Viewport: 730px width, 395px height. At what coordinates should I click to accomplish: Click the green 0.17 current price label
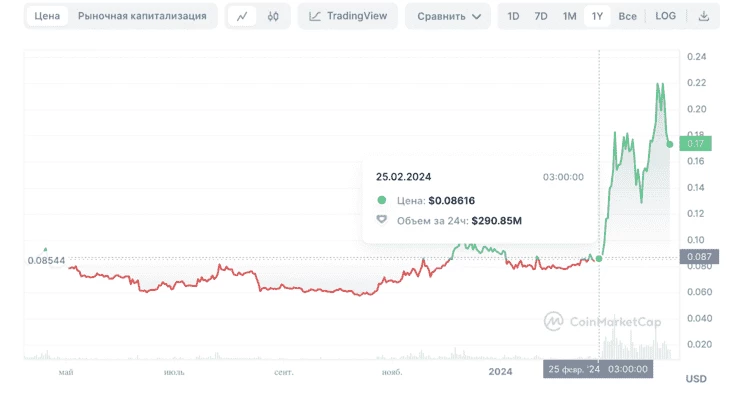coord(696,143)
